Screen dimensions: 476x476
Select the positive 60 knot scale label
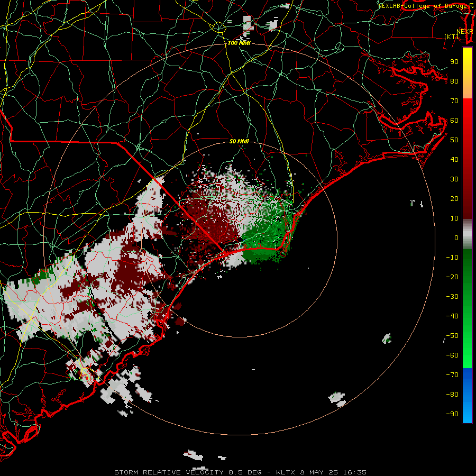pos(454,120)
